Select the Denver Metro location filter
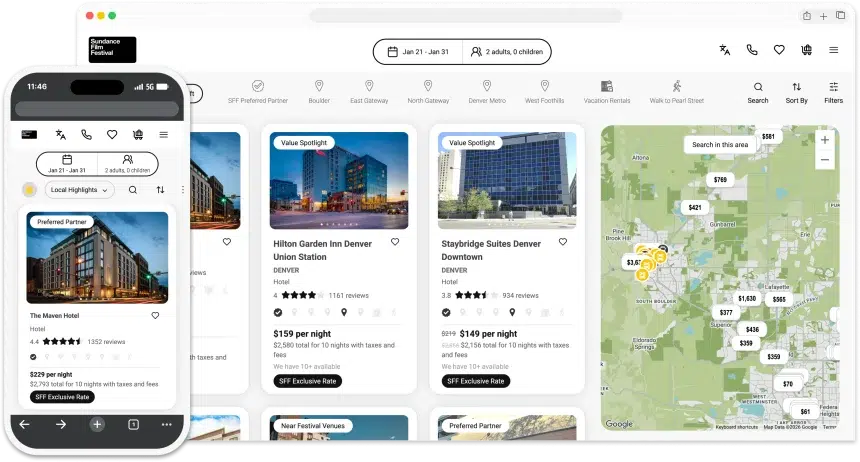 point(487,92)
